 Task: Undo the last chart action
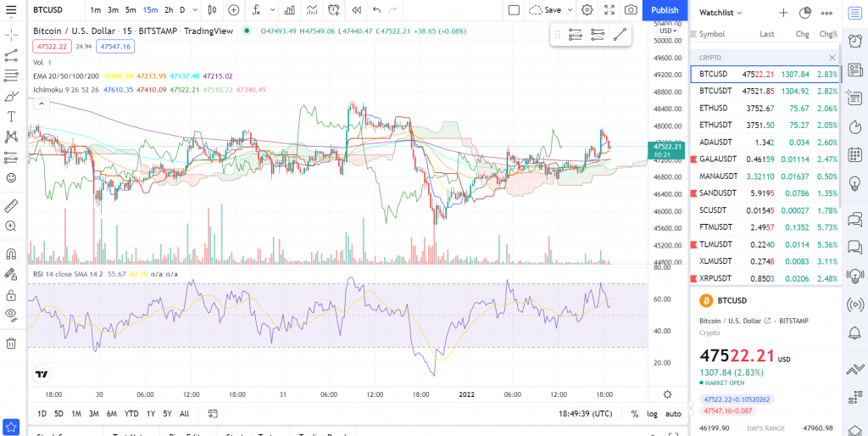click(x=377, y=10)
